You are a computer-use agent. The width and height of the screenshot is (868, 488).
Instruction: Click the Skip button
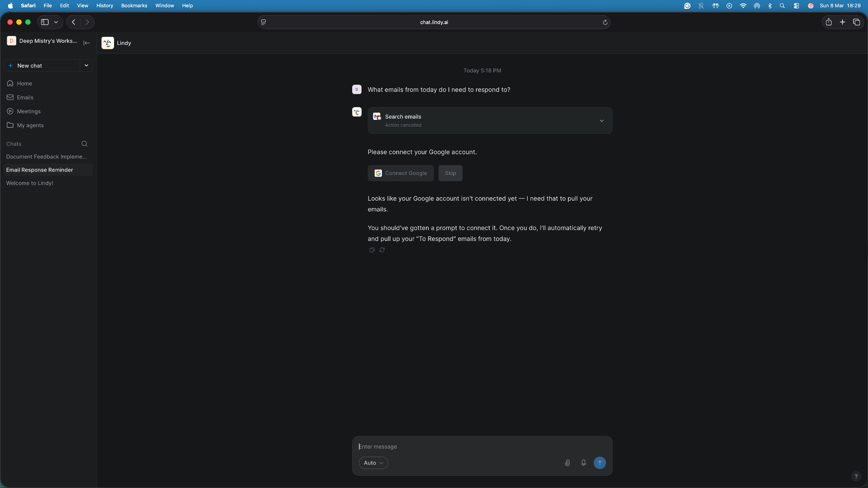450,173
